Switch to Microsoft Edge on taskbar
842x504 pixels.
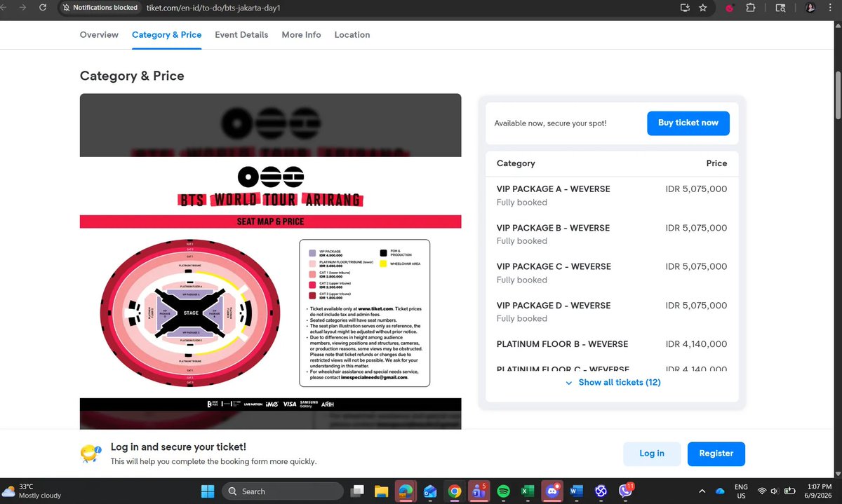click(x=405, y=491)
